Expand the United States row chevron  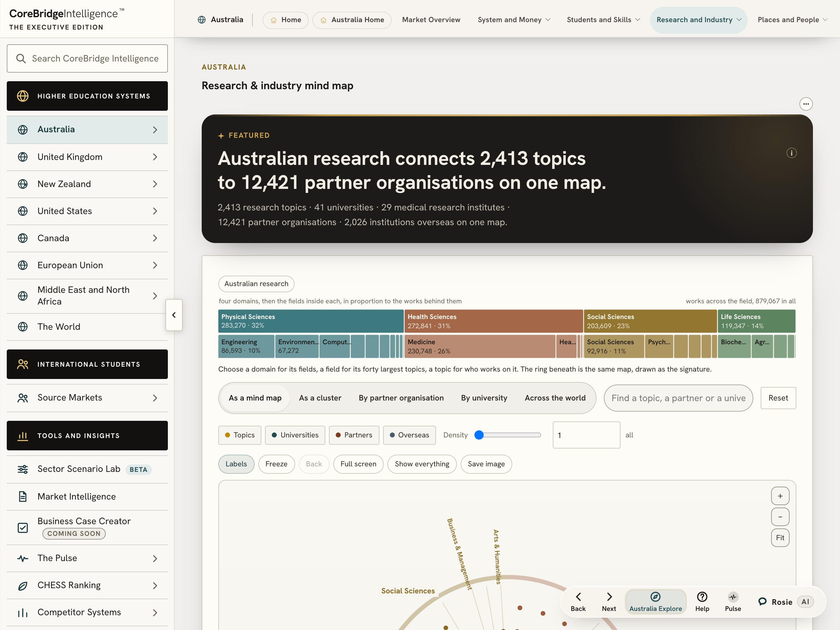coord(155,211)
